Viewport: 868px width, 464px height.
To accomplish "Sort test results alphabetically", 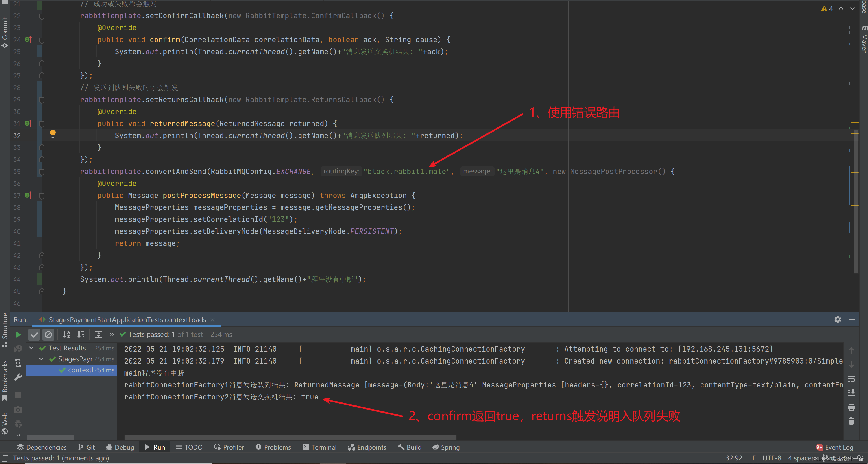I will [66, 334].
